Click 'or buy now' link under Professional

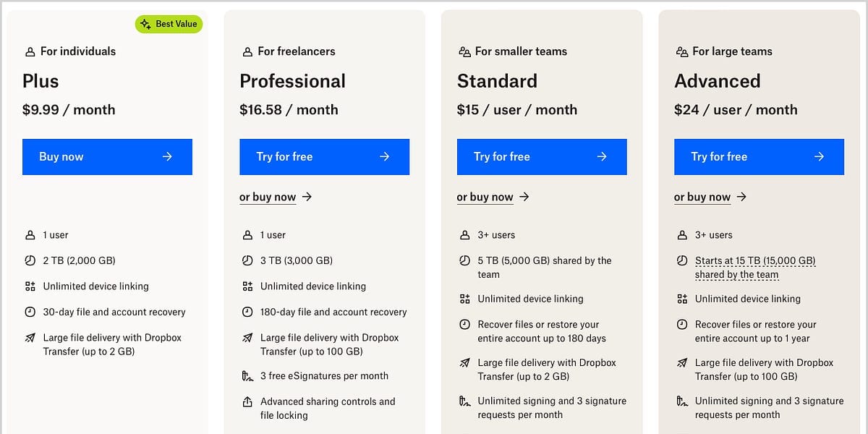268,197
